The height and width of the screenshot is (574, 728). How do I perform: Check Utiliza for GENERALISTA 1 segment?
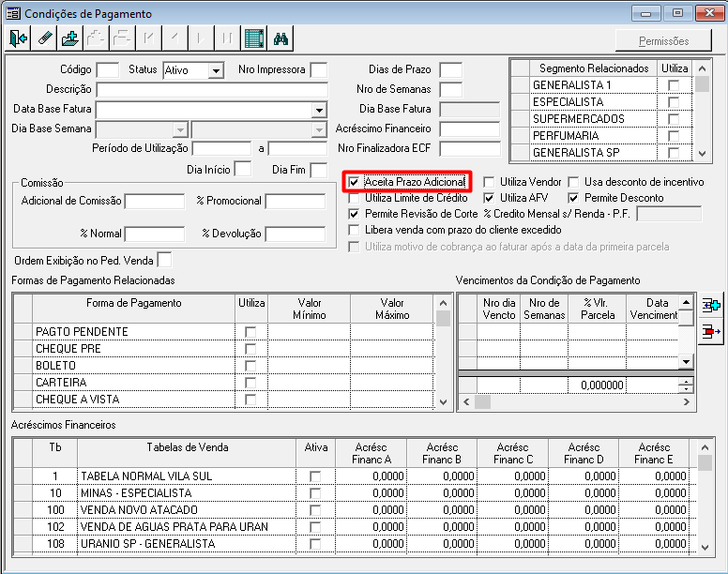coord(674,85)
